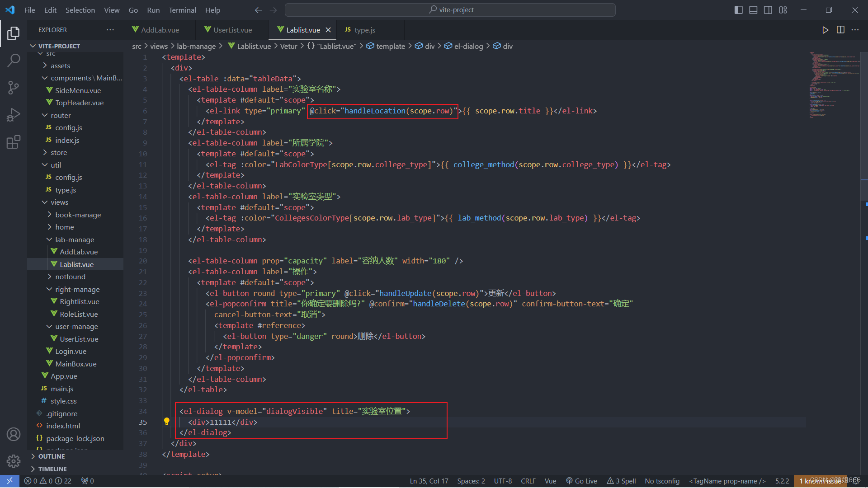Viewport: 868px width, 488px height.
Task: Toggle the primary side bar
Action: 739,10
